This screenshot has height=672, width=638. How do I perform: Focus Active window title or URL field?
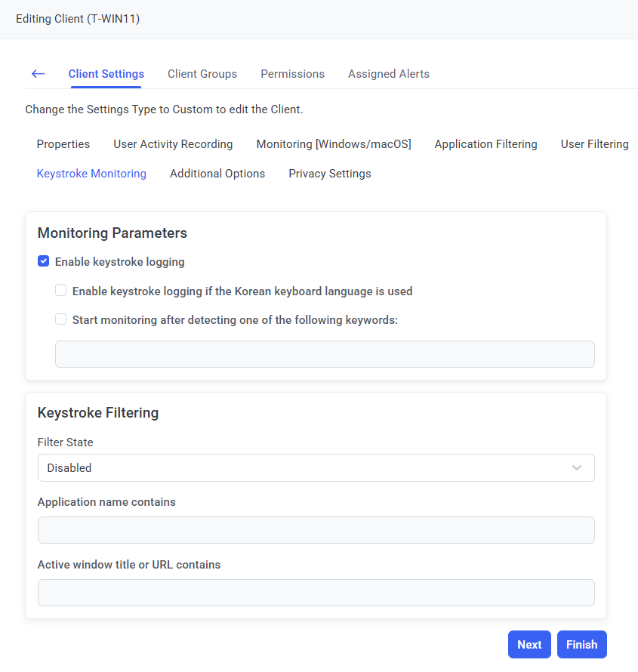pyautogui.click(x=316, y=593)
